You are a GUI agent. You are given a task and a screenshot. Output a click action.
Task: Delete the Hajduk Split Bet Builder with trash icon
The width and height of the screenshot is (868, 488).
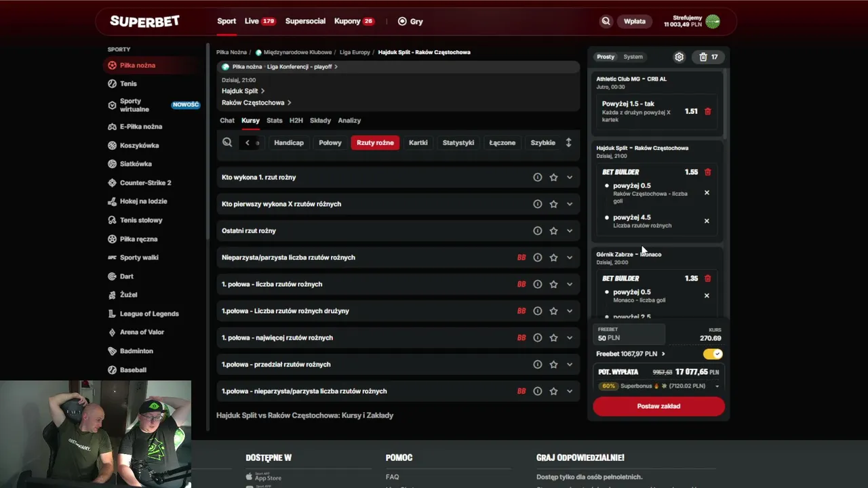(x=708, y=172)
